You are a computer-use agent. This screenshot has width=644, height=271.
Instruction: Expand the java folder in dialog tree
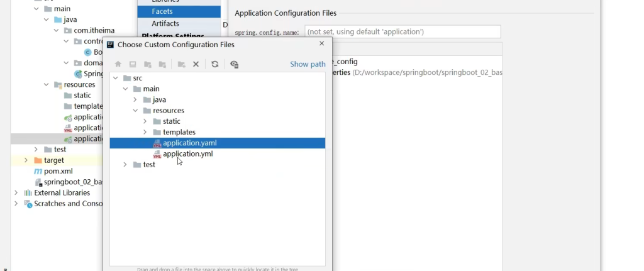(x=135, y=100)
